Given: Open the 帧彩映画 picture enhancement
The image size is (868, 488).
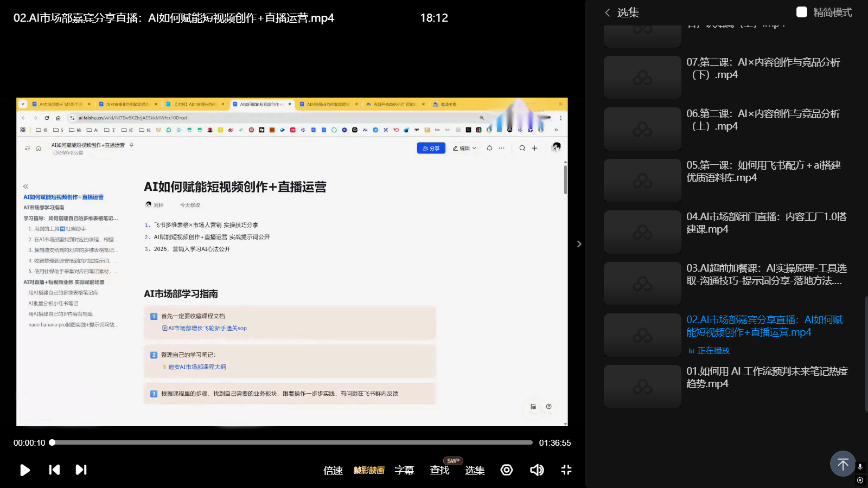Looking at the screenshot, I should [369, 470].
